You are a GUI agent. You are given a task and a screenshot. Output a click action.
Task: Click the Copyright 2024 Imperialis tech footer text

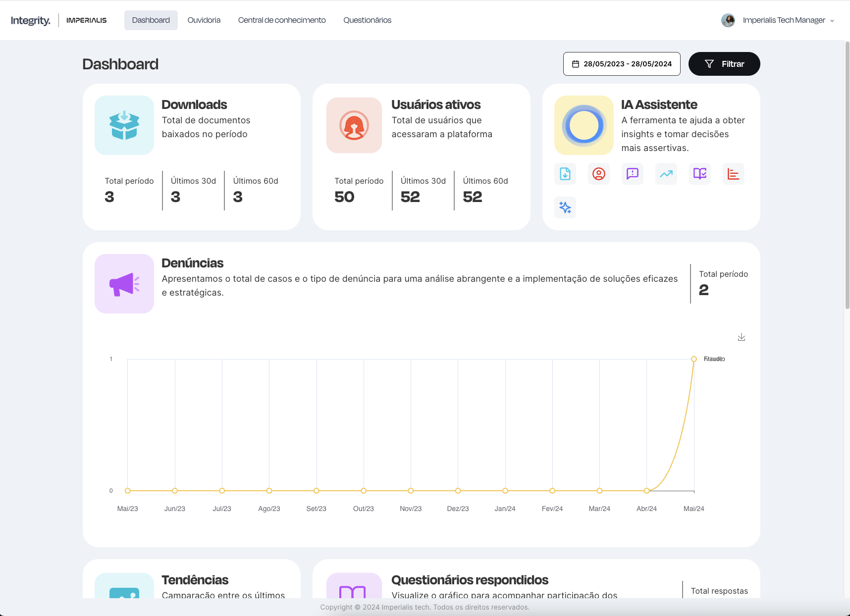coord(425,607)
